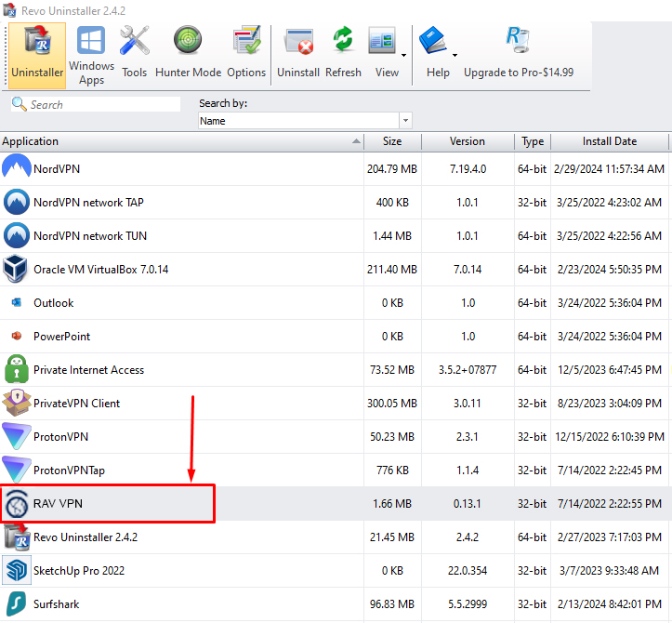Click PrivateVPN Client size 300.05 MB

click(x=391, y=403)
